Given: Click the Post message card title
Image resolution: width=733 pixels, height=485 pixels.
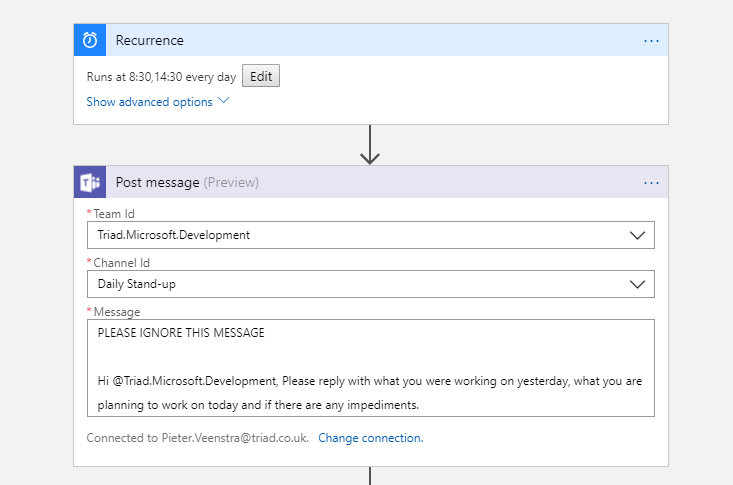Looking at the screenshot, I should coord(158,182).
